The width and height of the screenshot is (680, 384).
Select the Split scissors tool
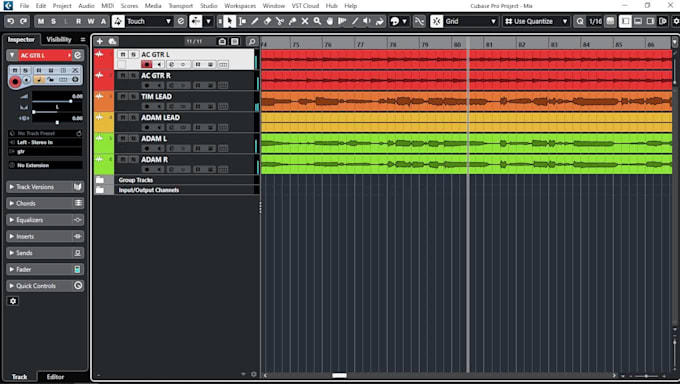280,21
